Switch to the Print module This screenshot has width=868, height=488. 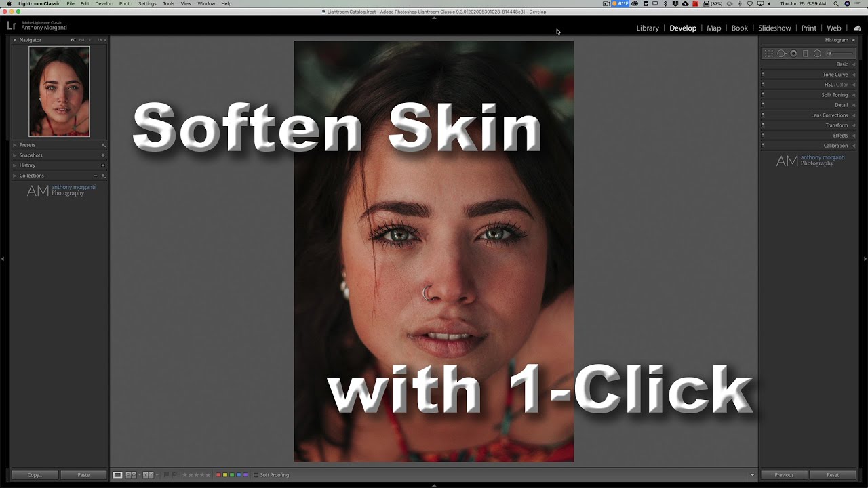tap(809, 28)
